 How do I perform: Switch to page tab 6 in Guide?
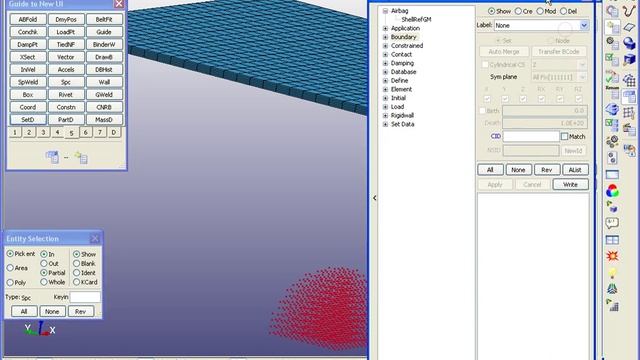86,132
